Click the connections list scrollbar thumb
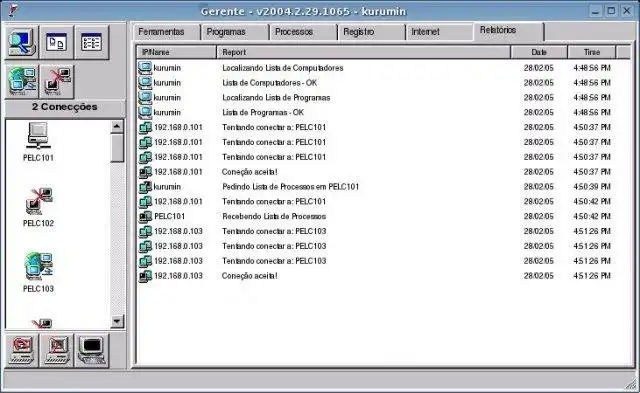 [117, 148]
